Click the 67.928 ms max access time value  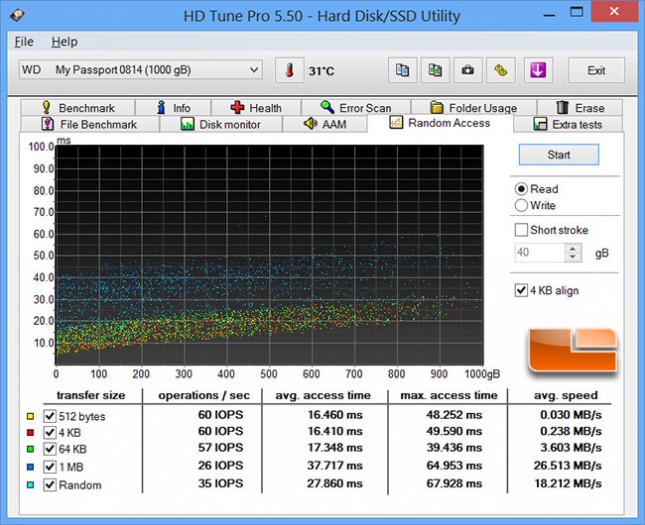454,483
